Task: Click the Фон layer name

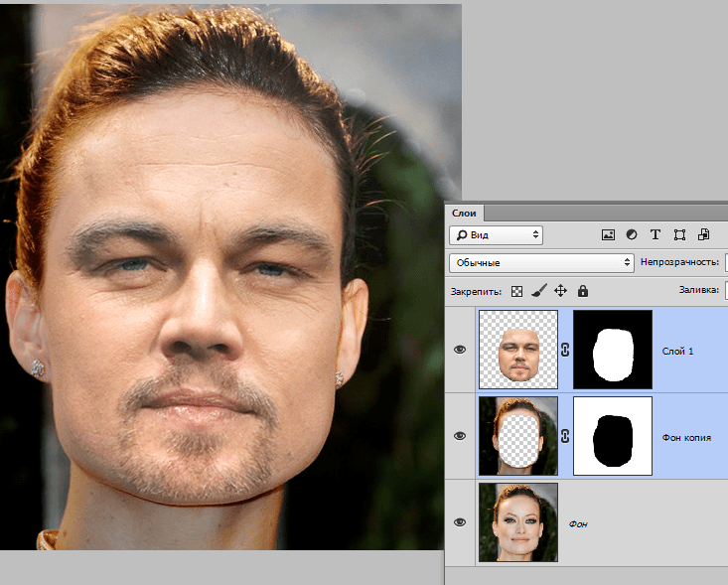Action: coord(578,523)
